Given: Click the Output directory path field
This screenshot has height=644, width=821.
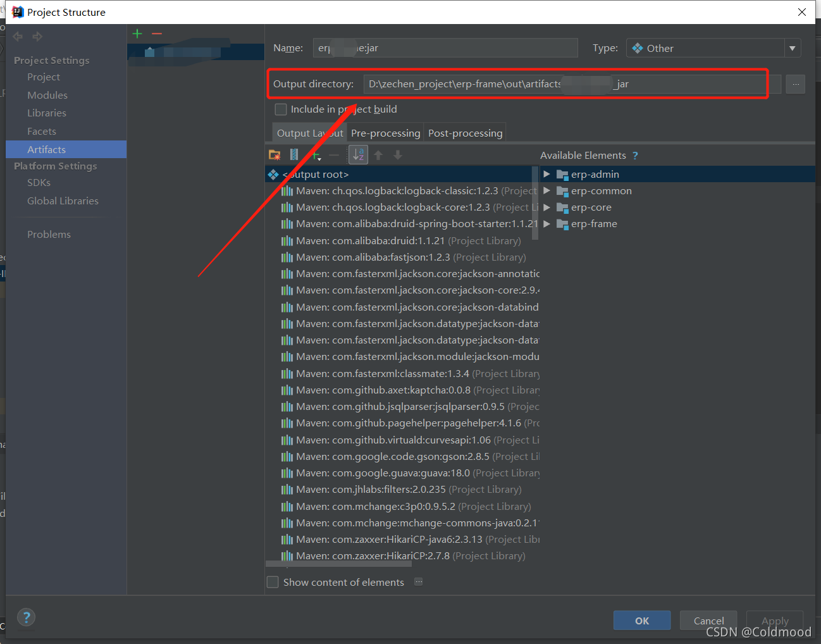Looking at the screenshot, I should 572,84.
